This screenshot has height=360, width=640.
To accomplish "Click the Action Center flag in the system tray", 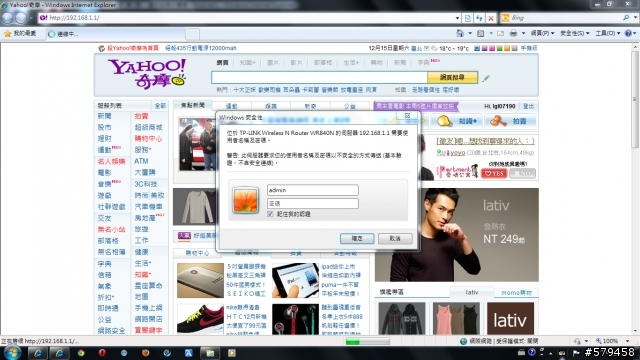I will coord(576,353).
